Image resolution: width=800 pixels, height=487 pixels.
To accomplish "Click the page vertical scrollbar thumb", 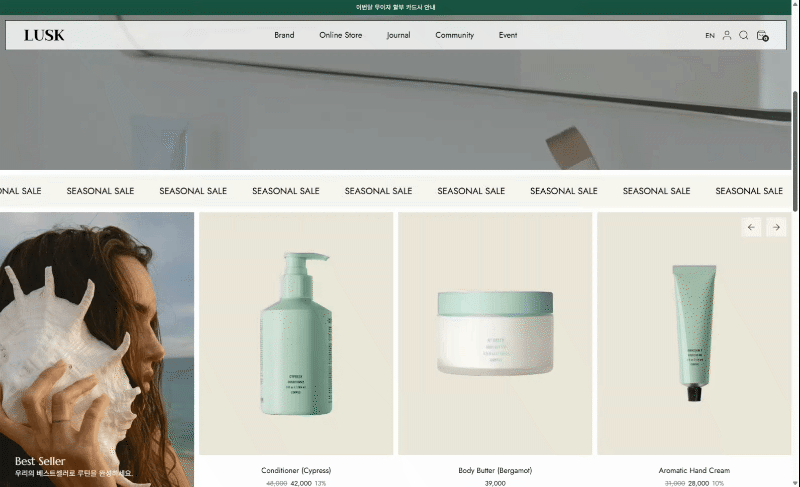I will click(x=795, y=151).
